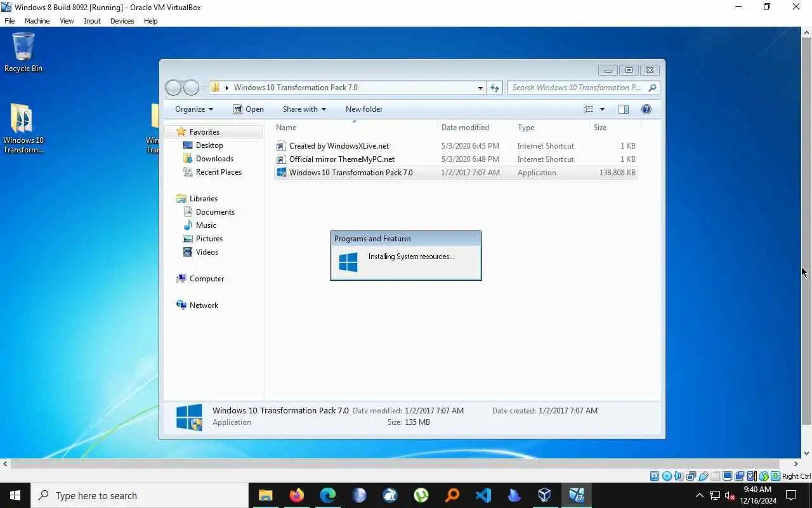Screen dimensions: 812x508
Task: Open the notification center icon
Action: coord(792,495)
